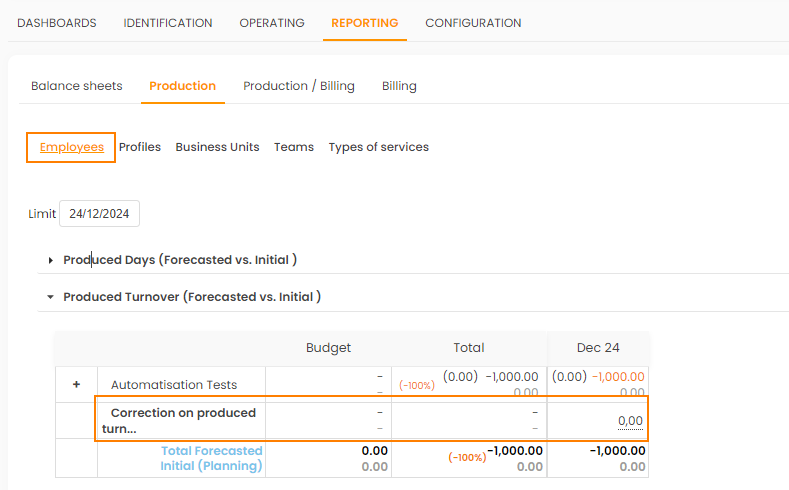789x490 pixels.
Task: Expand the Automatisation Tests row plus icon
Action: (75, 384)
